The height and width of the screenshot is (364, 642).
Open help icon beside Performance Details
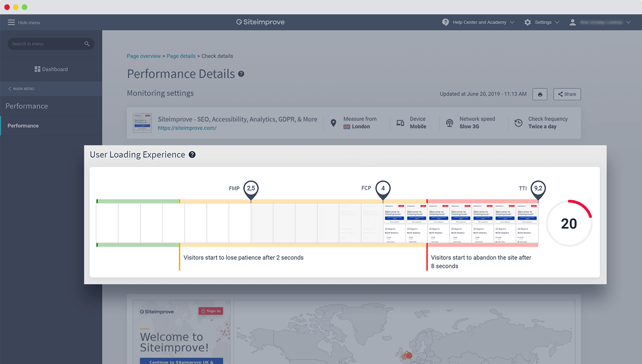pos(241,74)
